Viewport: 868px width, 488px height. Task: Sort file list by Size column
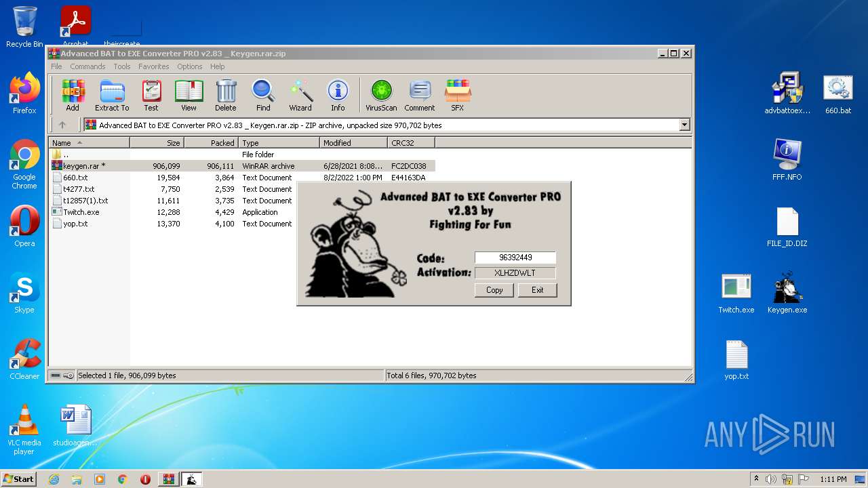[157, 143]
